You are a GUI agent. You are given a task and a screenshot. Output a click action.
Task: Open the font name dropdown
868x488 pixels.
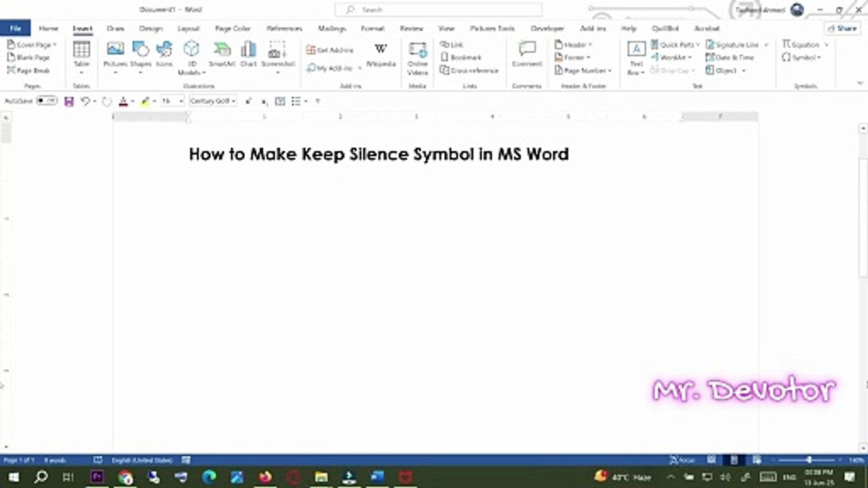coord(233,101)
